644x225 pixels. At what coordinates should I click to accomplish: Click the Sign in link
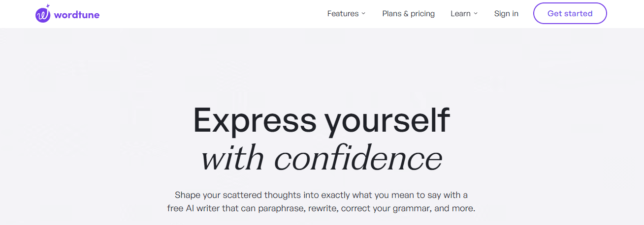pyautogui.click(x=506, y=14)
